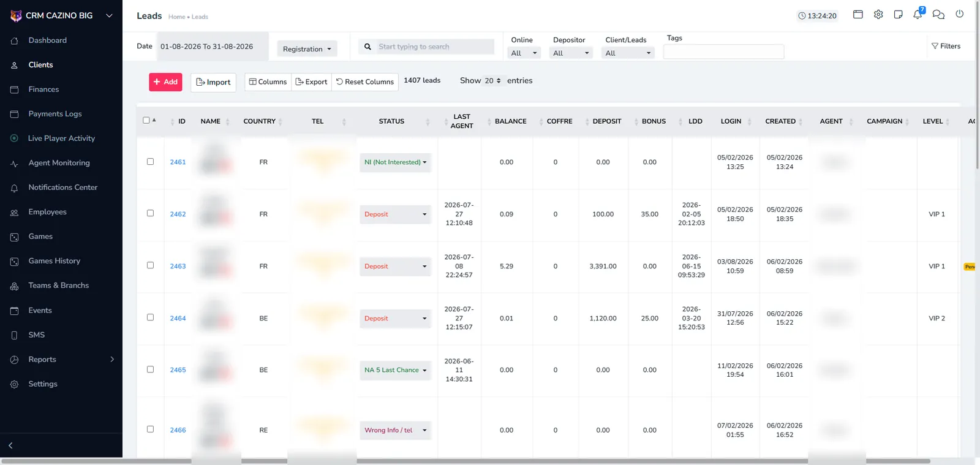Check the box for lead 2461
The width and height of the screenshot is (980, 465).
[x=150, y=162]
